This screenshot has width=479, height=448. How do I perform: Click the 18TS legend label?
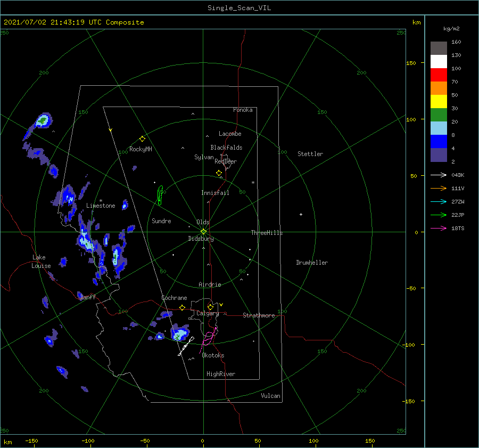click(458, 228)
